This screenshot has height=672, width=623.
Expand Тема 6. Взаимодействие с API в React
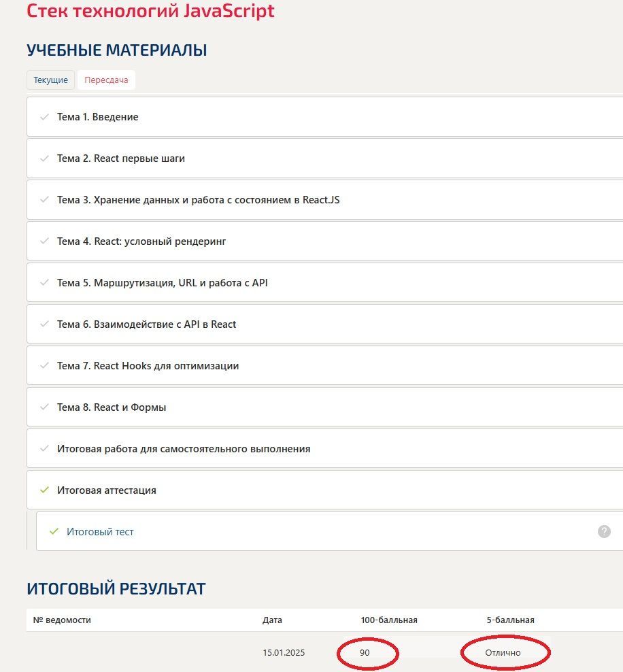pos(325,324)
